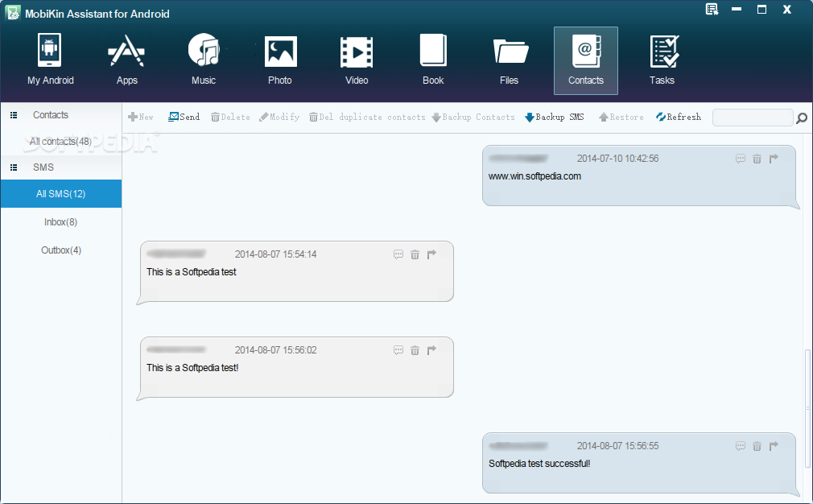The height and width of the screenshot is (504, 813).
Task: Select All SMS(12)
Action: pos(60,194)
